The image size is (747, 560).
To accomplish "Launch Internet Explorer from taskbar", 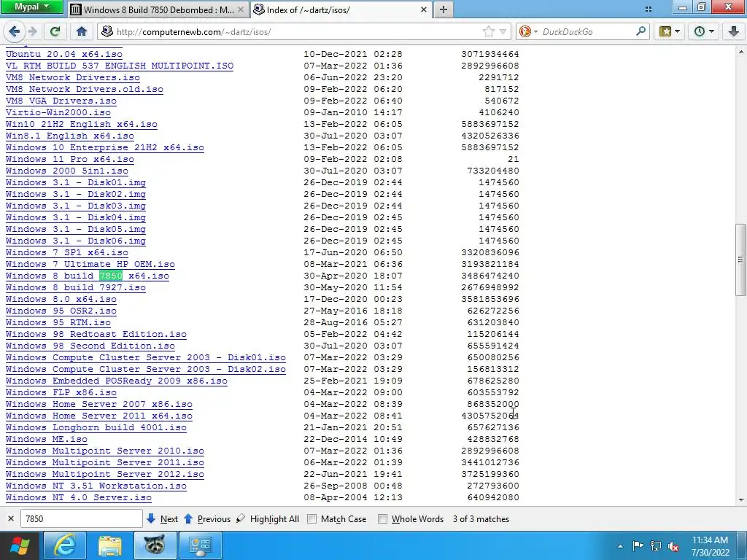I will coord(65,545).
